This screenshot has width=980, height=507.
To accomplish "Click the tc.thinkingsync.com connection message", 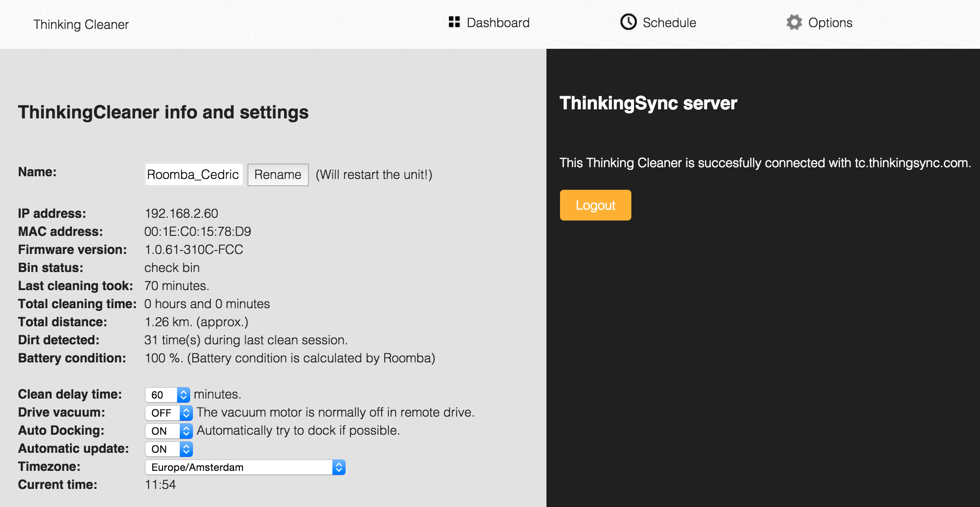I will click(x=765, y=163).
